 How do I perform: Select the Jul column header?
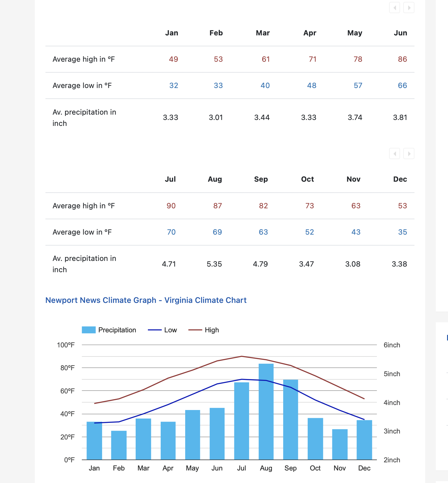[170, 179]
